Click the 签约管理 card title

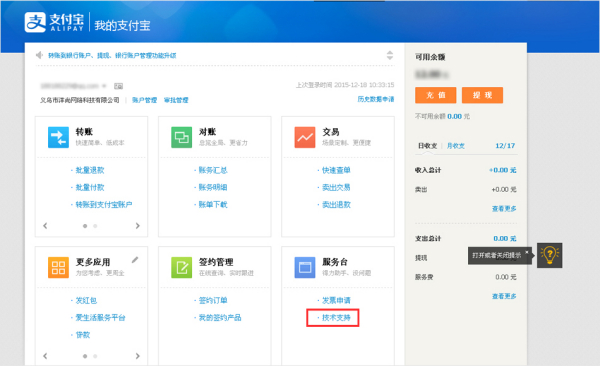coord(216,262)
